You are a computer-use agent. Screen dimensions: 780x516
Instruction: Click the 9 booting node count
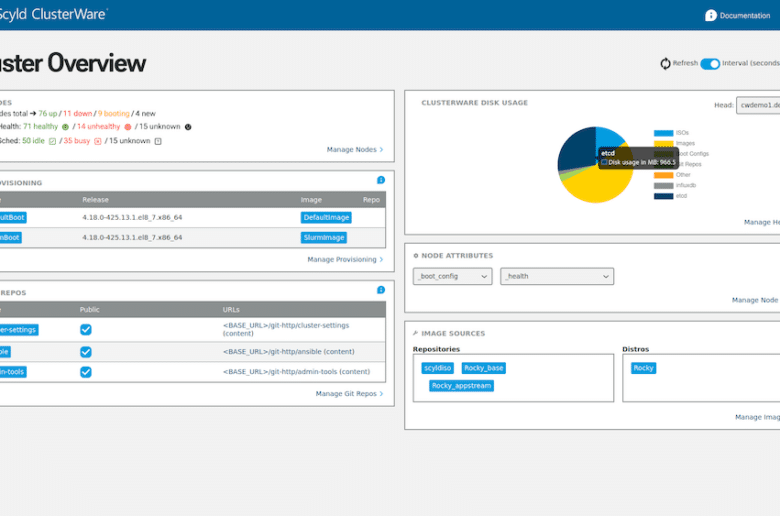114,113
